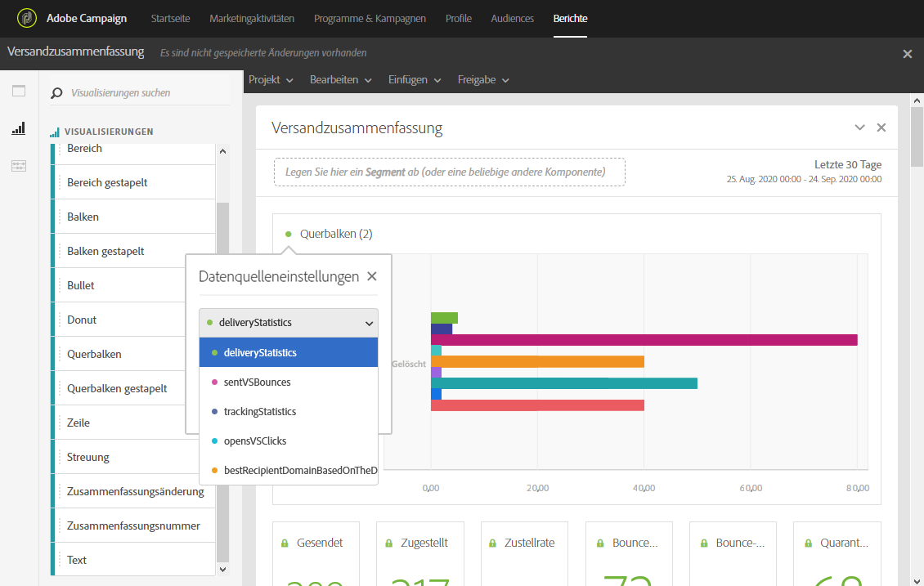Click the Letzte 30 Tage date range

(848, 164)
